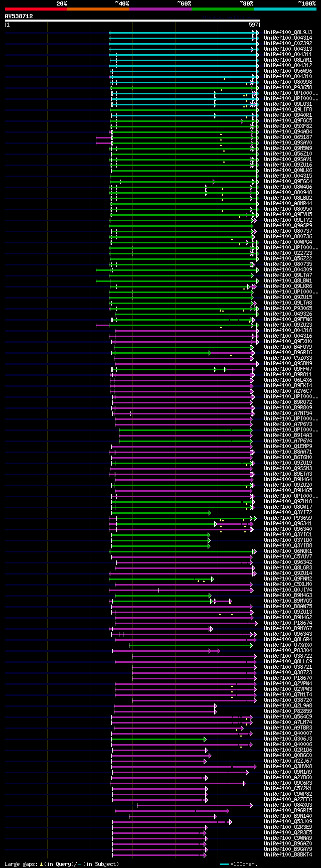
Task: Select the UniRef100_Q1EMP9 label
Action: tap(288, 446)
